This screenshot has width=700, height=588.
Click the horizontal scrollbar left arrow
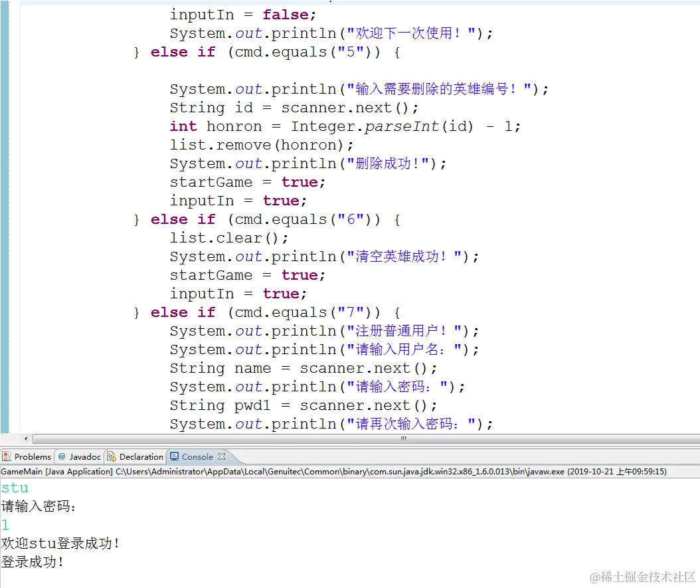click(x=26, y=439)
